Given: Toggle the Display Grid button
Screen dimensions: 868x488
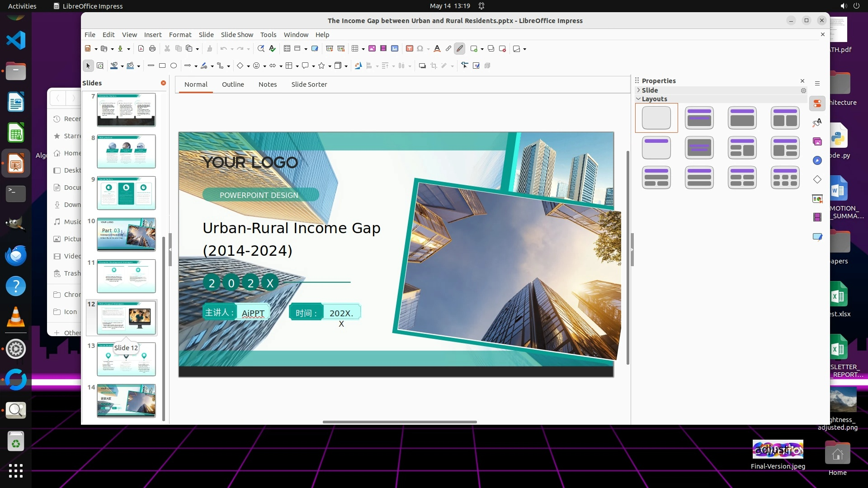Looking at the screenshot, I should click(x=287, y=49).
